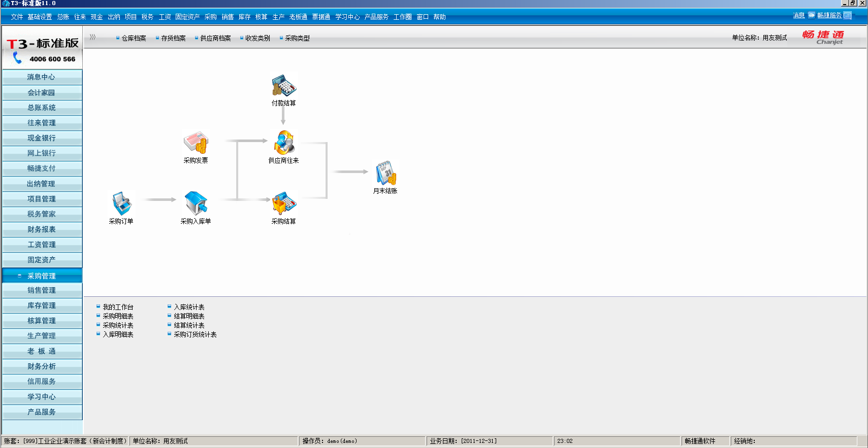Select 生产管理 in the sidebar

pyautogui.click(x=42, y=336)
